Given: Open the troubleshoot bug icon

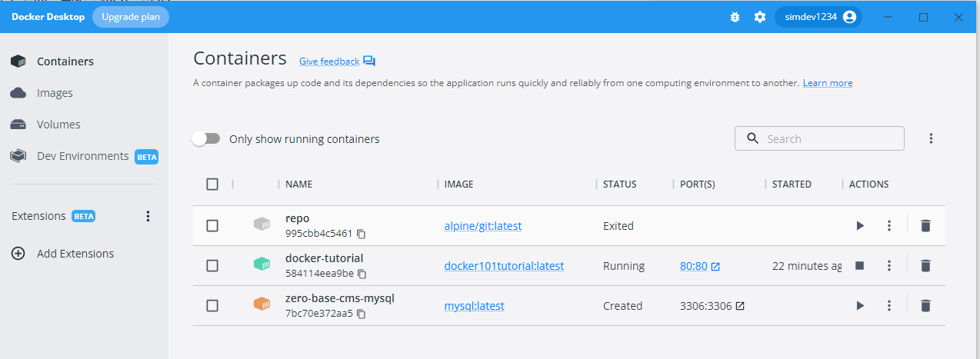Looking at the screenshot, I should click(735, 17).
